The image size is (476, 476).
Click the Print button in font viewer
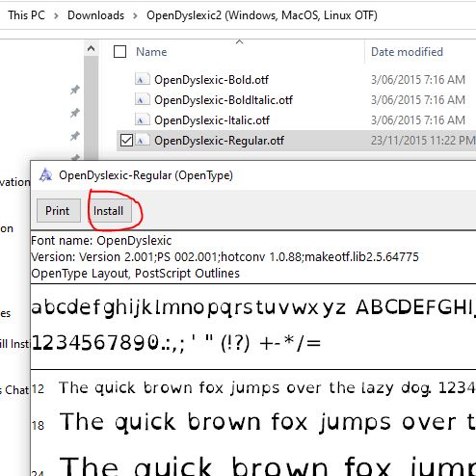tap(59, 211)
